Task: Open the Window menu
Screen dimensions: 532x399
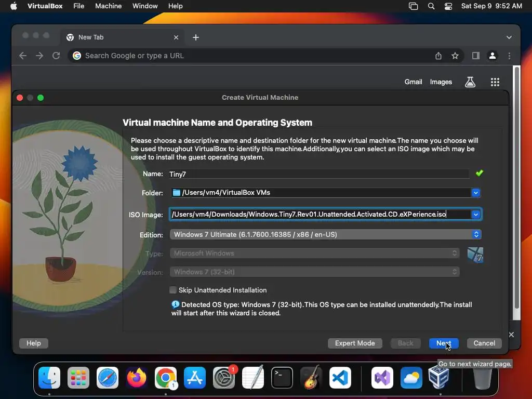Action: click(145, 6)
